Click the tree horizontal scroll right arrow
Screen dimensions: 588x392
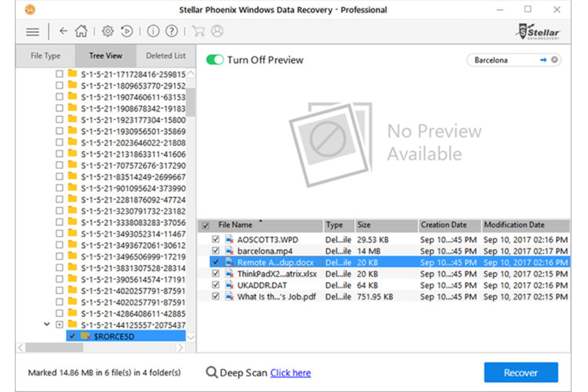tap(181, 348)
